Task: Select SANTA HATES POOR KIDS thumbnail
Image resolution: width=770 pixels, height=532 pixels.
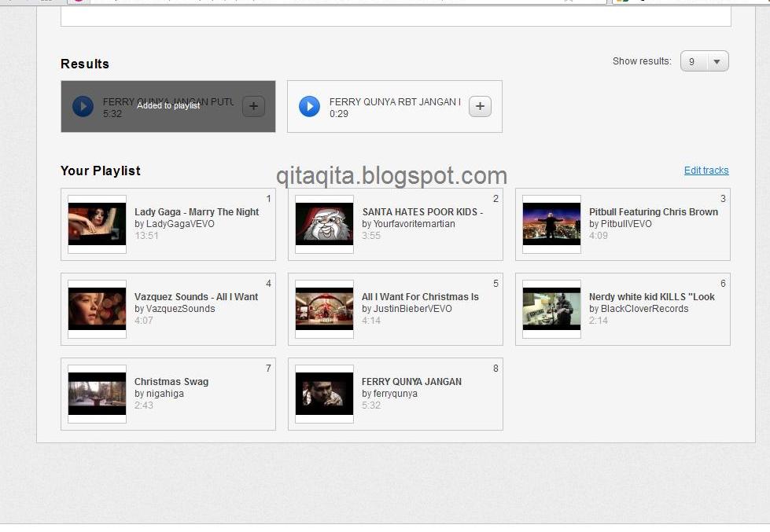Action: pyautogui.click(x=324, y=224)
